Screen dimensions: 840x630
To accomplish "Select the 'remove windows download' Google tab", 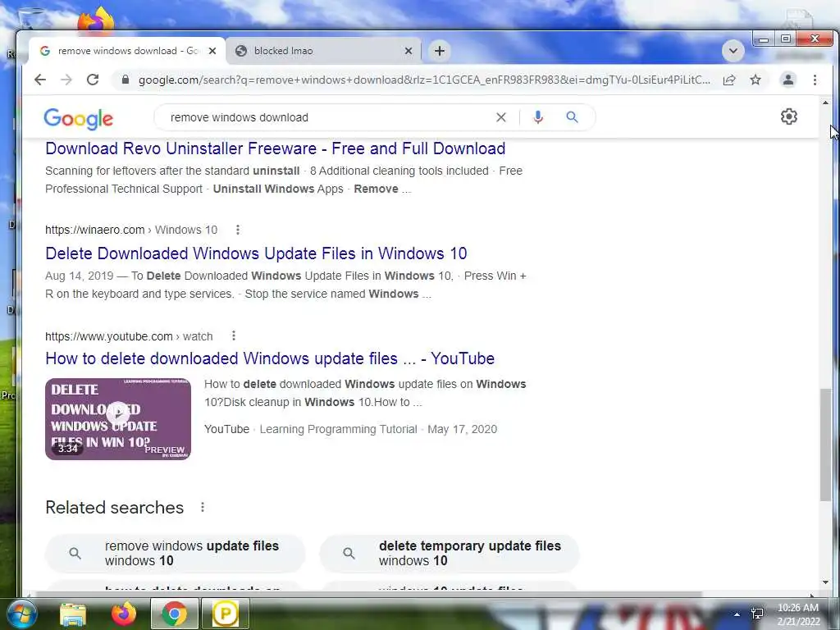I will pos(126,51).
